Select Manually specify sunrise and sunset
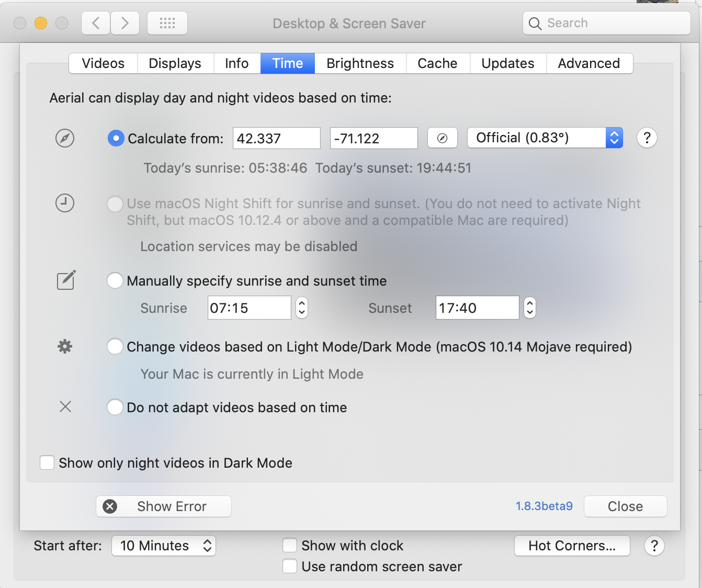The height and width of the screenshot is (588, 702). 115,280
